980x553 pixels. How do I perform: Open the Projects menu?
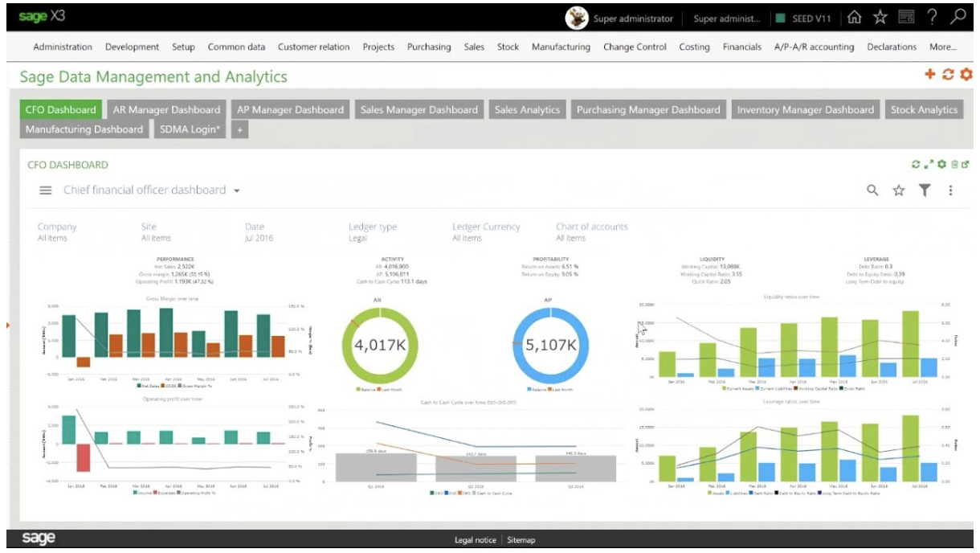coord(378,47)
